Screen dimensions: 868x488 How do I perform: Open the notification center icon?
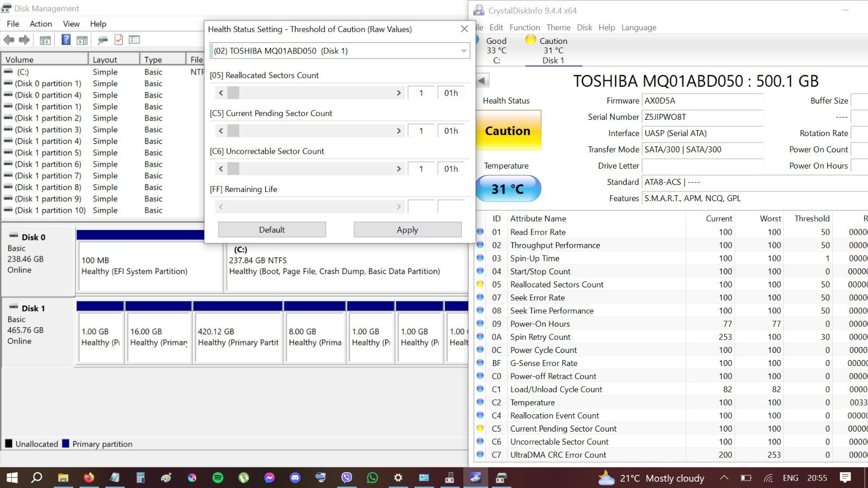coord(845,478)
